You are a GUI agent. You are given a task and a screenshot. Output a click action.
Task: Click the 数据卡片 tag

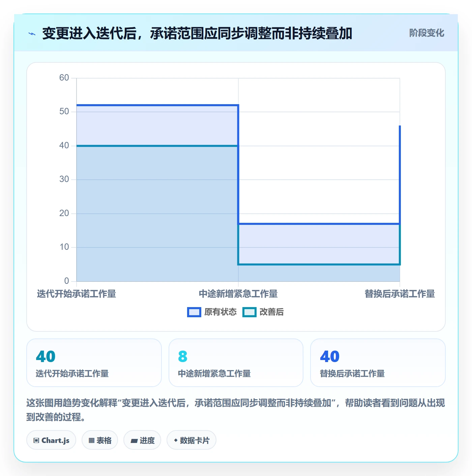[x=191, y=440]
